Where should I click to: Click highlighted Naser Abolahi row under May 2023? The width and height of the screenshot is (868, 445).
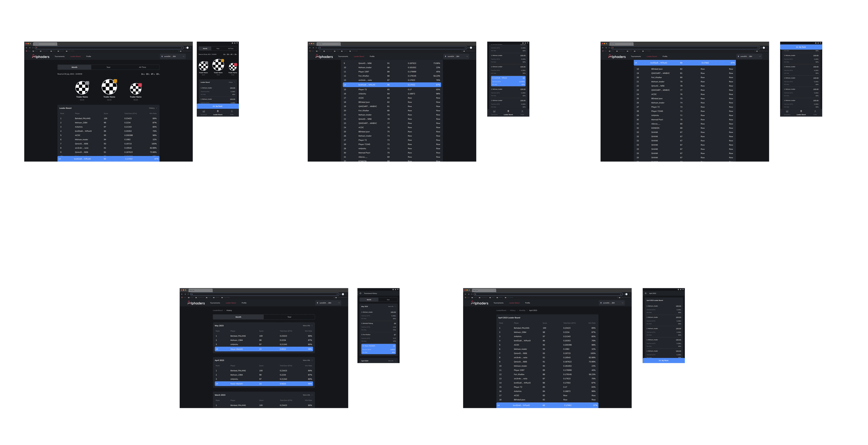264,349
